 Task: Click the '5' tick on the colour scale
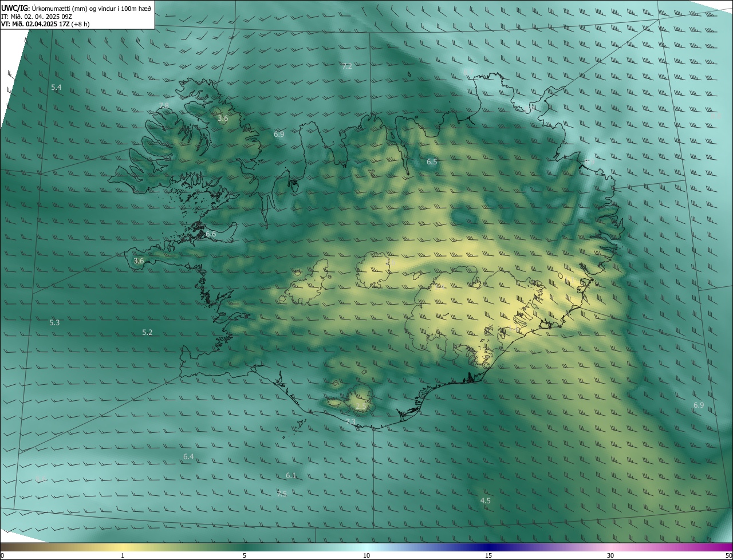click(245, 555)
